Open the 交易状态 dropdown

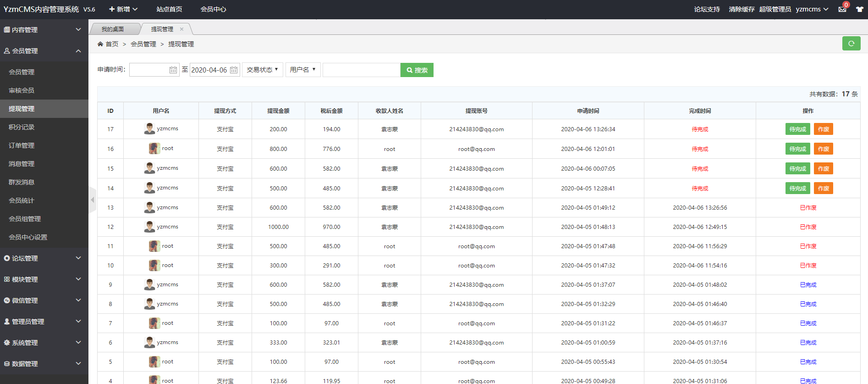[263, 70]
